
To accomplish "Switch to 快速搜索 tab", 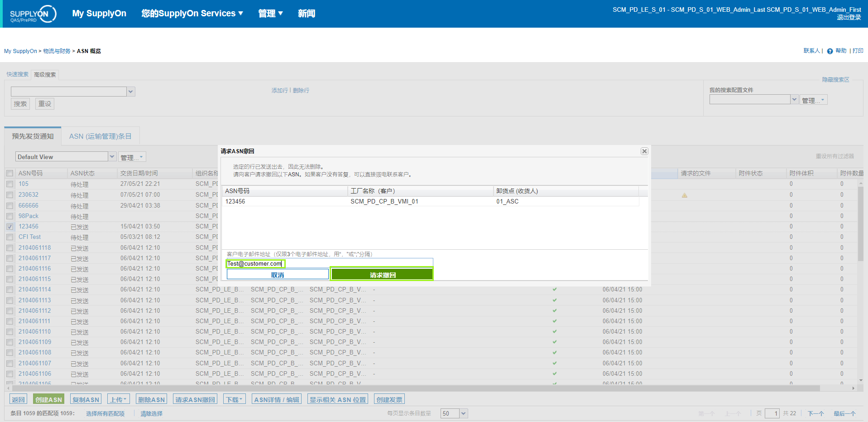I will 17,74.
